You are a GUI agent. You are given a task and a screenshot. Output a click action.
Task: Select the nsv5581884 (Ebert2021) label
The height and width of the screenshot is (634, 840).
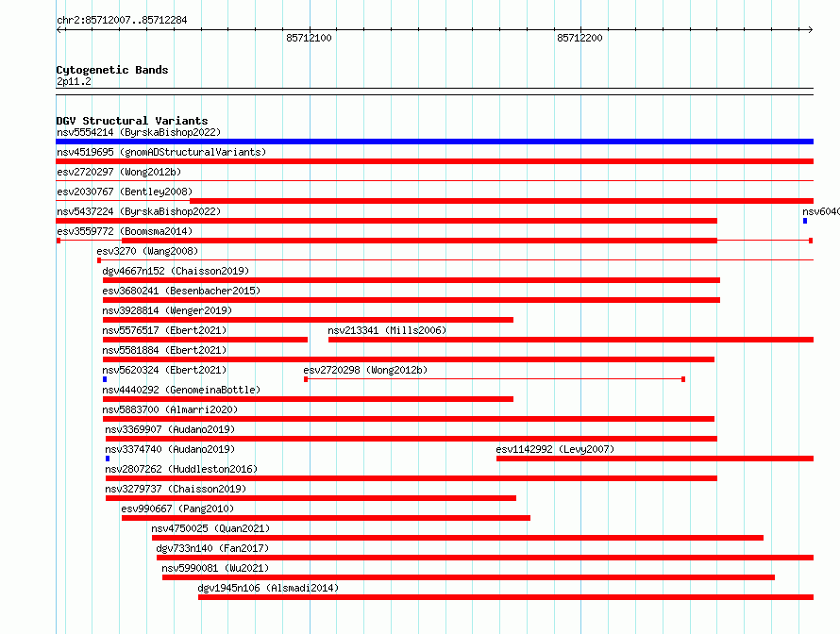tap(164, 350)
